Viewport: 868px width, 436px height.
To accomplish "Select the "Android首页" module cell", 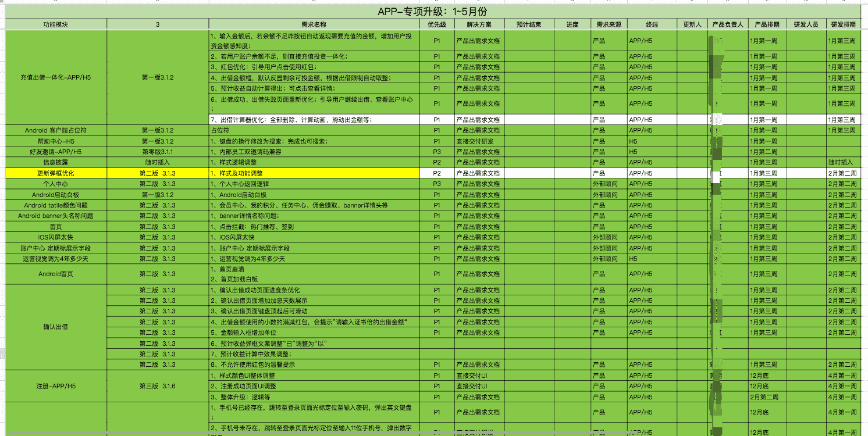I will click(56, 274).
